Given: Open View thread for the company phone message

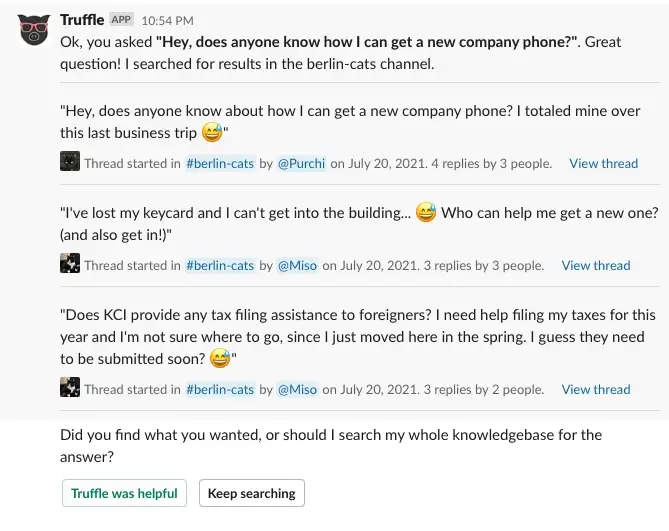Looking at the screenshot, I should click(603, 163).
